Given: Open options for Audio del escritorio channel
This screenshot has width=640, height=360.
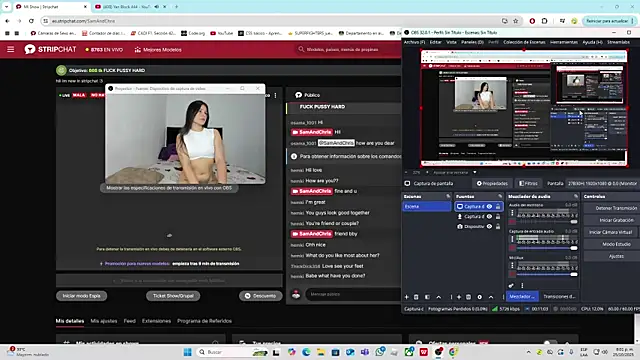Looking at the screenshot, I should (x=512, y=213).
